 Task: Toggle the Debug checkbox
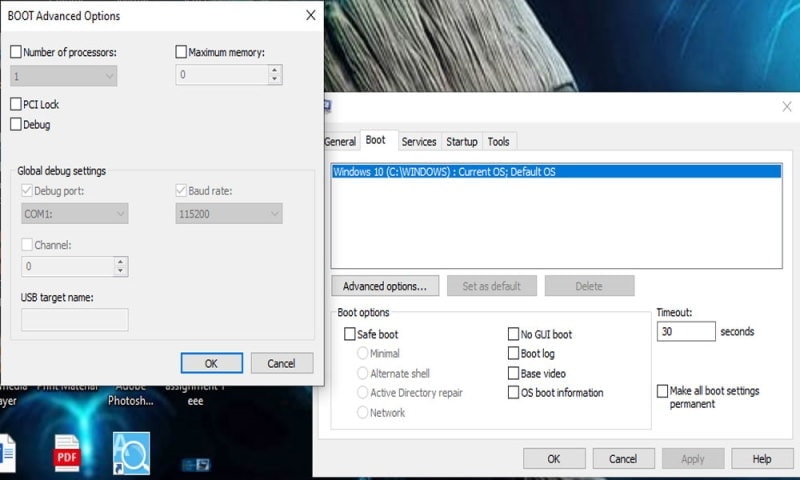[16, 124]
